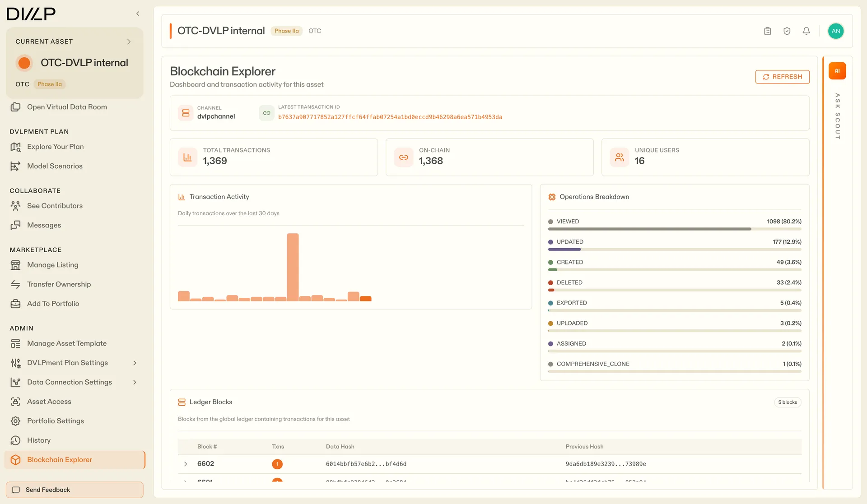This screenshot has width=867, height=504.
Task: Open Manage Listing menu item
Action: point(52,265)
